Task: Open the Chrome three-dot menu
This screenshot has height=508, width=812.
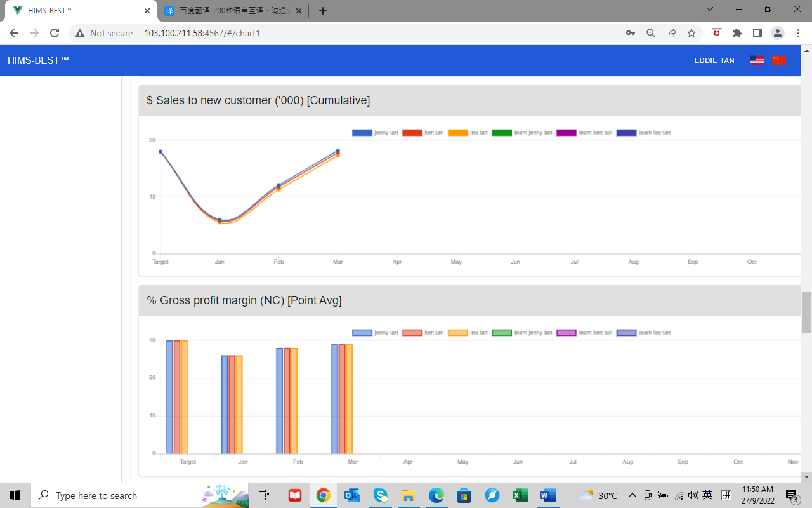Action: coord(797,33)
